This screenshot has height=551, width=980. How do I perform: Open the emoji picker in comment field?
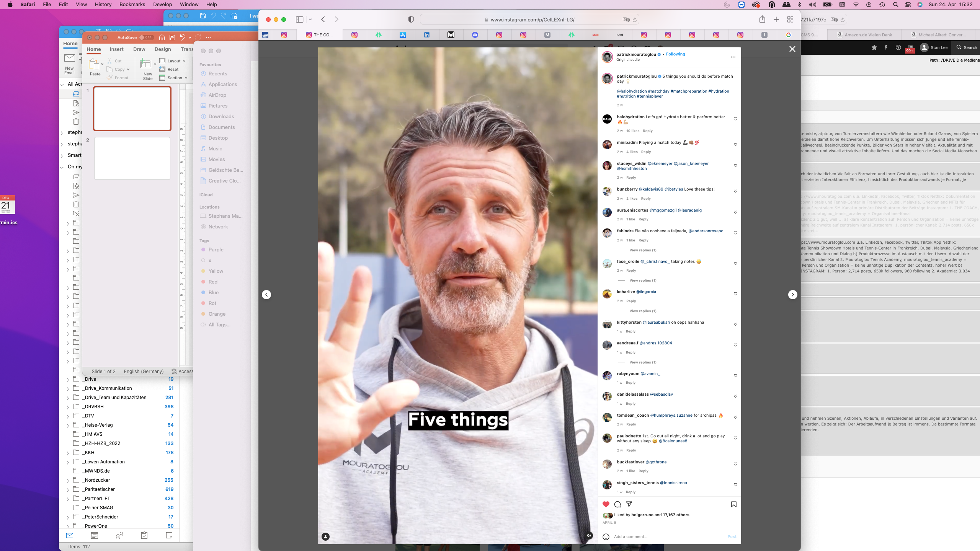tap(606, 536)
